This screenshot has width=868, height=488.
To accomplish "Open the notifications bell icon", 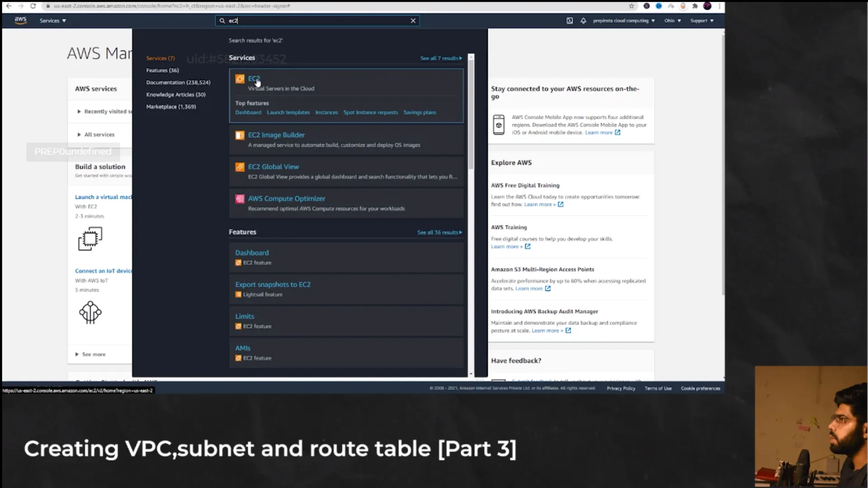I will coord(583,21).
